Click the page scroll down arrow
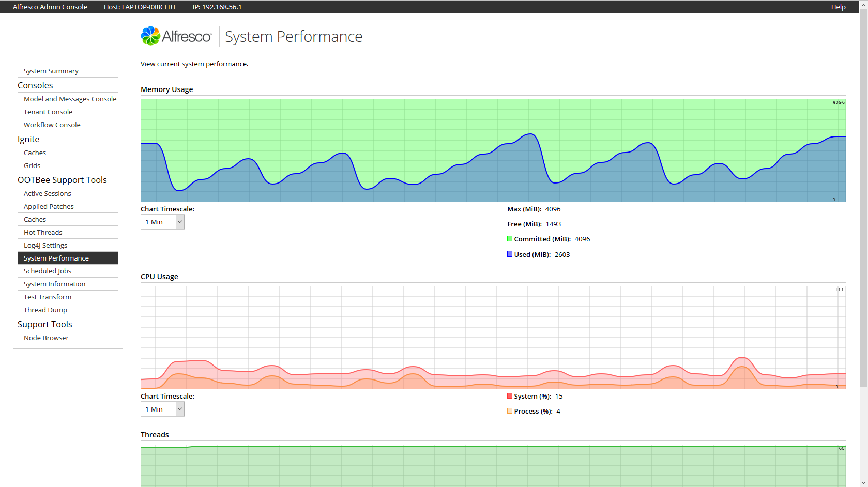Screen dimensions: 868x487 pos(863,483)
